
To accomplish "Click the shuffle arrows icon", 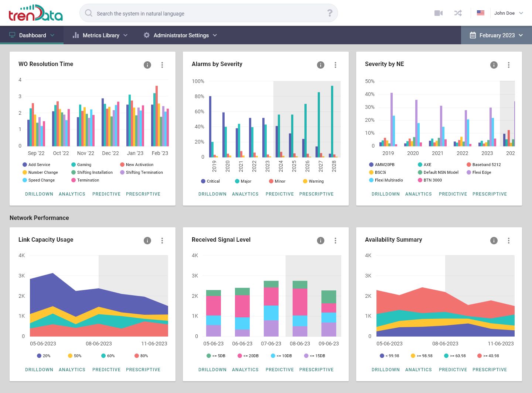I will (x=458, y=13).
